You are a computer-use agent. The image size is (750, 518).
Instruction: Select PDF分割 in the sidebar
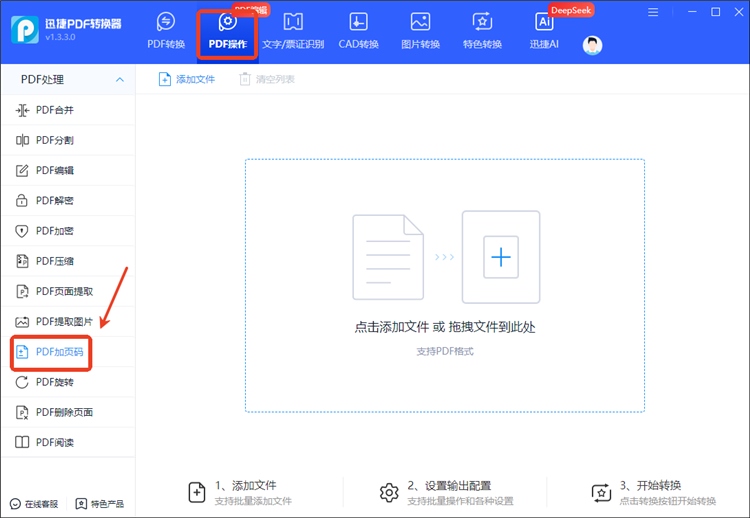point(68,140)
